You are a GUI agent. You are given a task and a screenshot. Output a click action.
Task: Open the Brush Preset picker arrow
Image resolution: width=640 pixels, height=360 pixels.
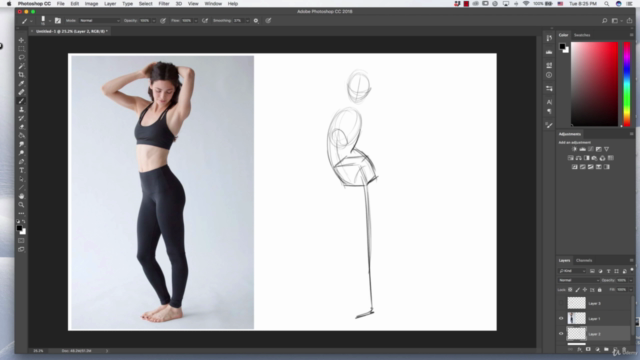pos(49,21)
